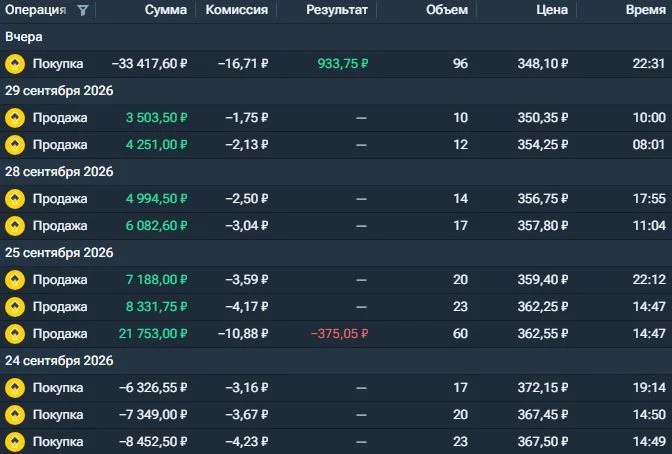Click the −16,71 ₽ commission cell

click(x=243, y=64)
